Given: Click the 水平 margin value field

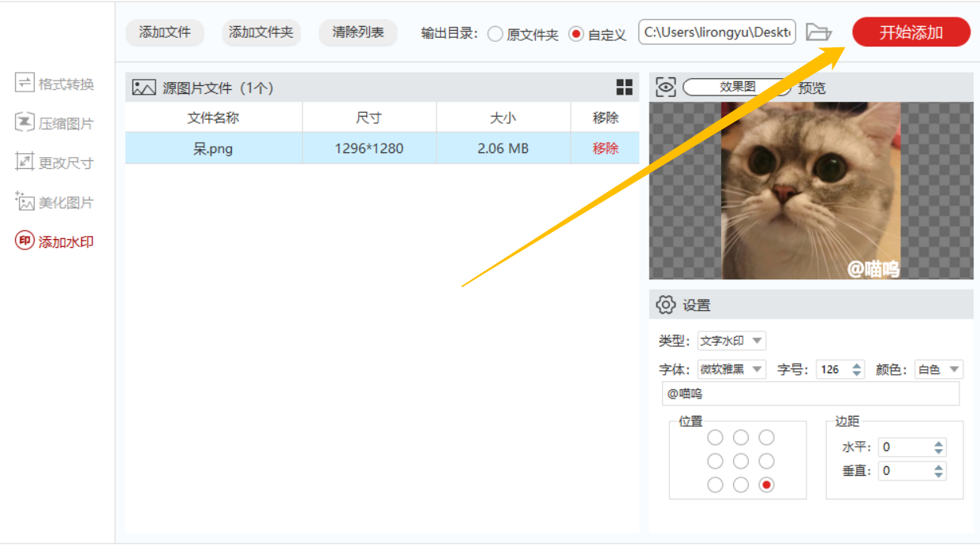Looking at the screenshot, I should [x=905, y=447].
